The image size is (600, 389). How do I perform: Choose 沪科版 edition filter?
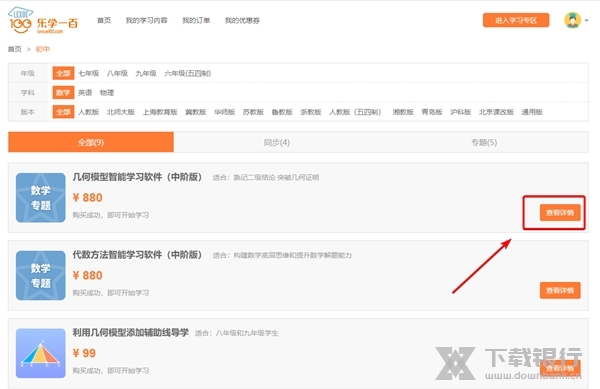pos(461,112)
